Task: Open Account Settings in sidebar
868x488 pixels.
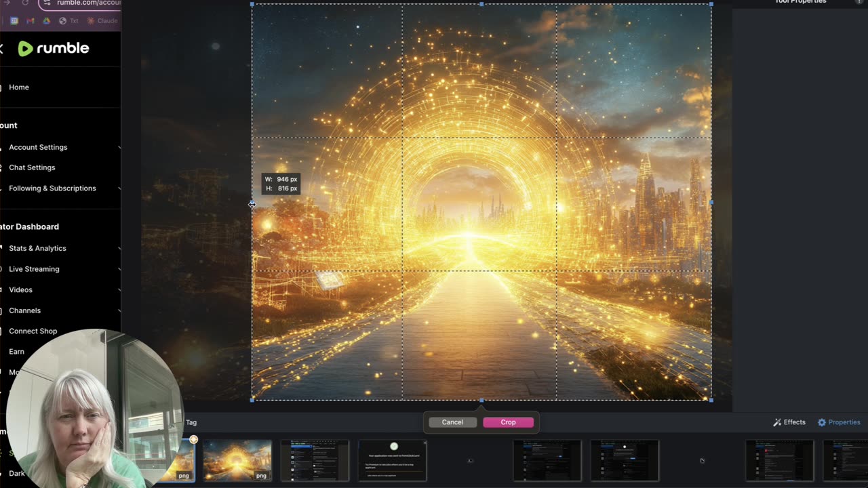Action: [38, 147]
